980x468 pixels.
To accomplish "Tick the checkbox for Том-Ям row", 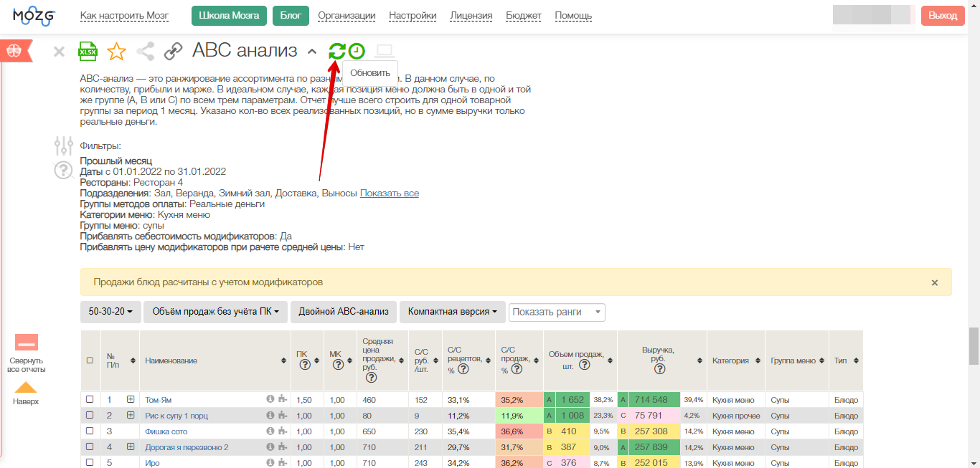I will [90, 399].
